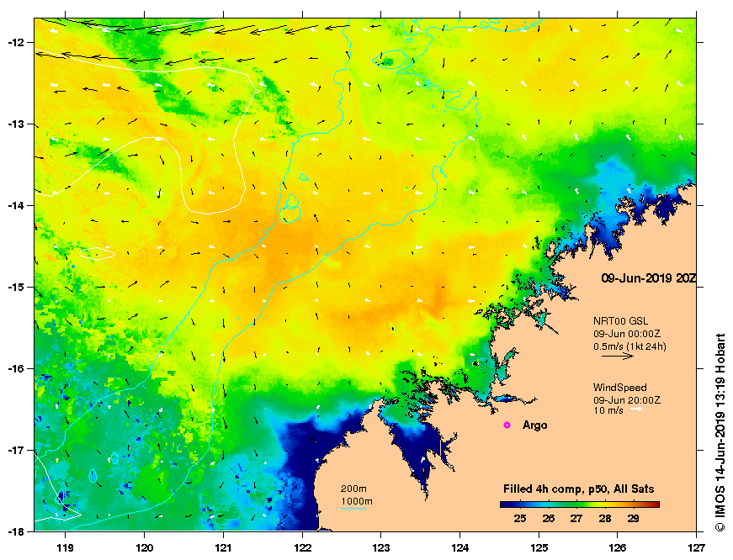Click the 127 longitude axis label
This screenshot has height=560, width=733.
[x=696, y=548]
